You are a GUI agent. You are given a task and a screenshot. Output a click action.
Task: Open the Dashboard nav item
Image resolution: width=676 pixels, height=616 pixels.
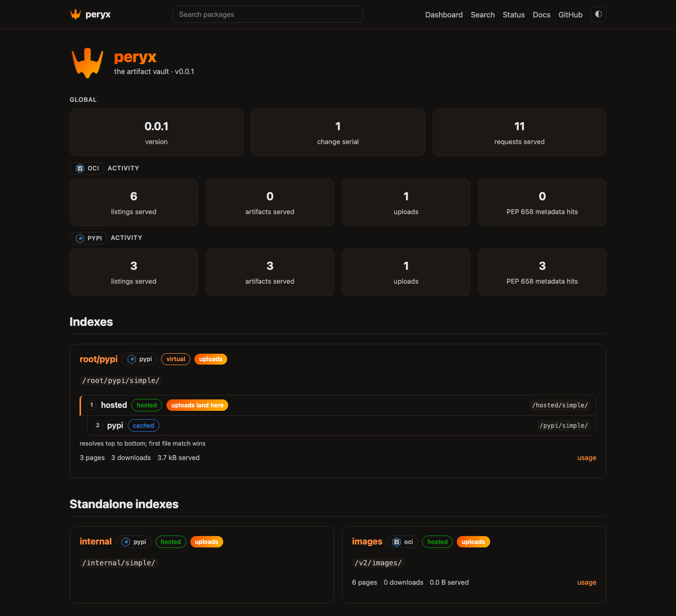[444, 15]
